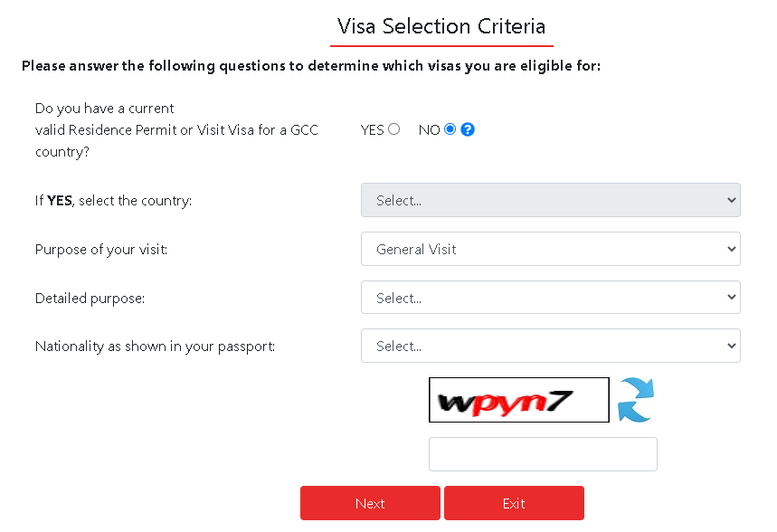Image resolution: width=777 pixels, height=532 pixels.
Task: Click the YES label text
Action: pyautogui.click(x=372, y=130)
